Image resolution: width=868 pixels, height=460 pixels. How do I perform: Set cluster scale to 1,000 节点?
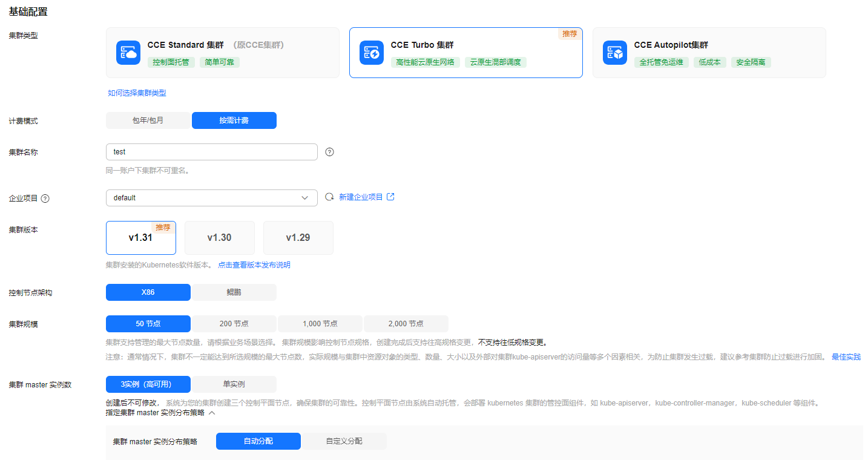pyautogui.click(x=320, y=324)
